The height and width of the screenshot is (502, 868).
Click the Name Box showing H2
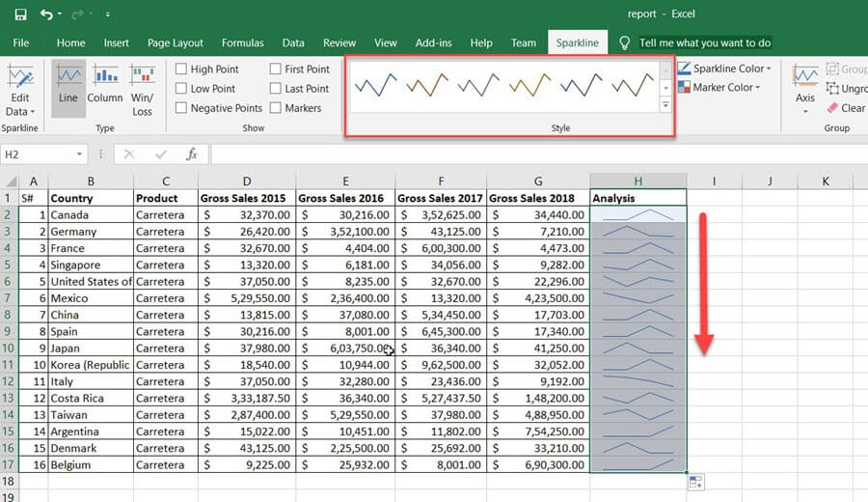[39, 154]
